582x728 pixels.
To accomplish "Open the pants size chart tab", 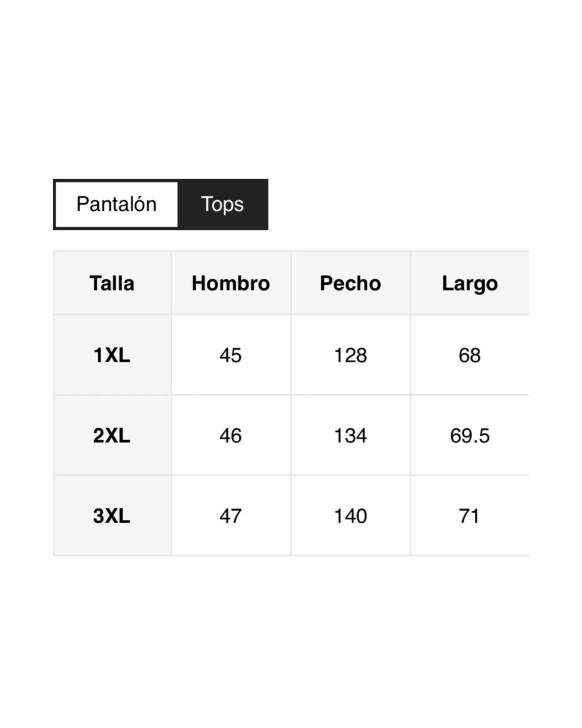I will tap(117, 205).
